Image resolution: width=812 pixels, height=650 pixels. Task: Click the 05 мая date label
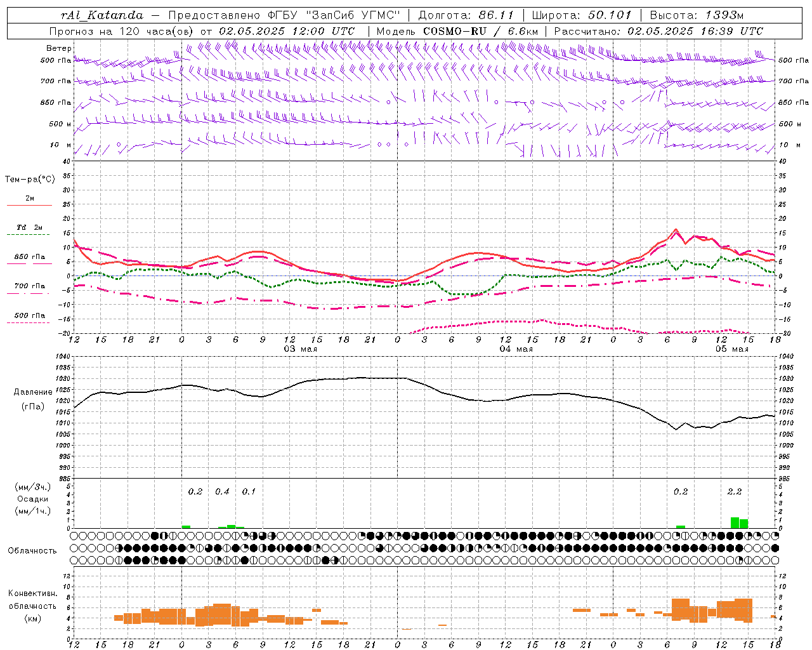732,349
